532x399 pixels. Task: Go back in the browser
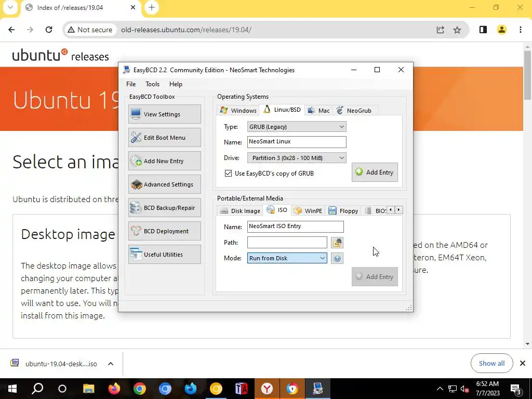(x=11, y=30)
